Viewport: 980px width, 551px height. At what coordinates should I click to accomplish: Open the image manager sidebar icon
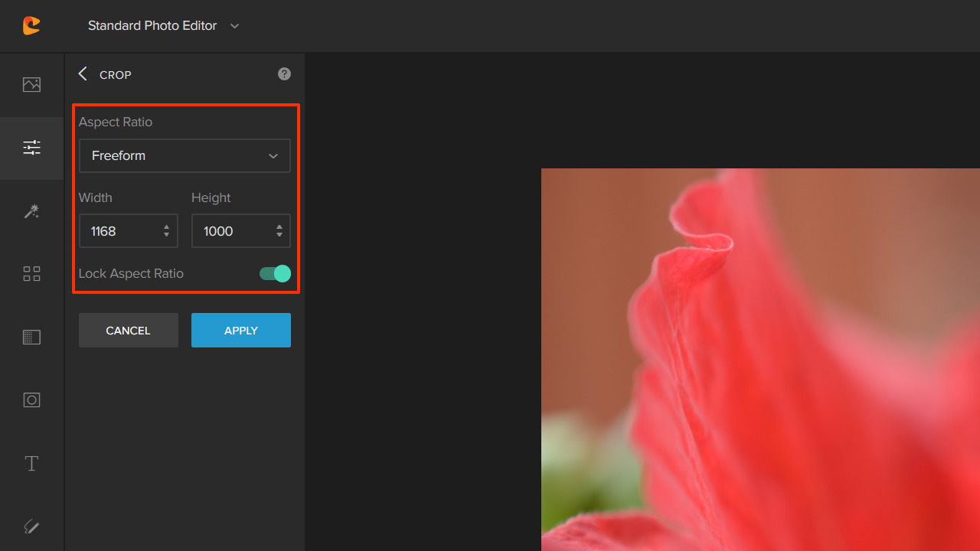click(x=31, y=85)
